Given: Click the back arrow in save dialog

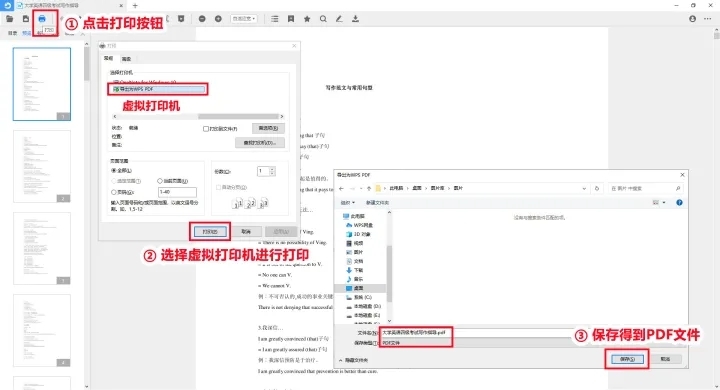Looking at the screenshot, I should [x=341, y=188].
